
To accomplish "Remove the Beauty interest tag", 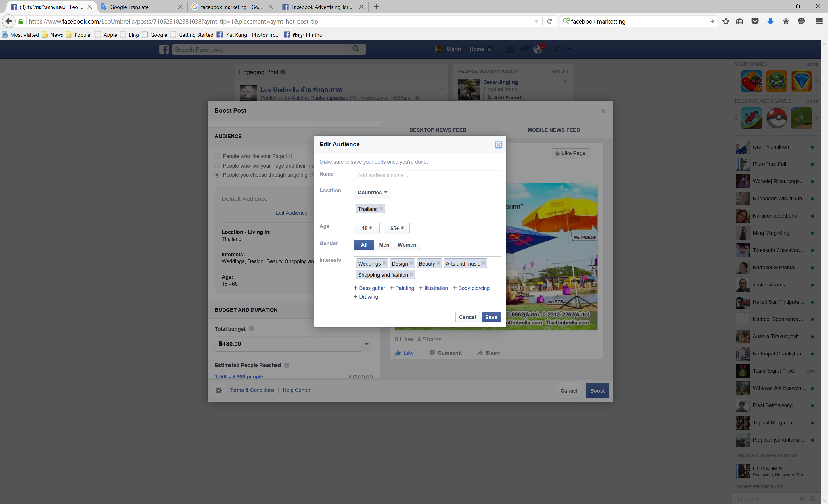I will pyautogui.click(x=438, y=263).
